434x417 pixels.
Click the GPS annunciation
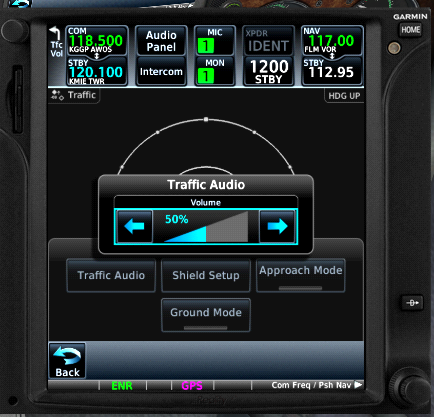click(192, 386)
